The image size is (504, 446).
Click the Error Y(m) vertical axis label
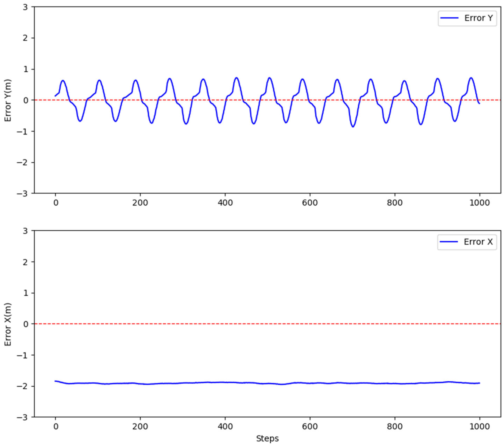click(8, 100)
